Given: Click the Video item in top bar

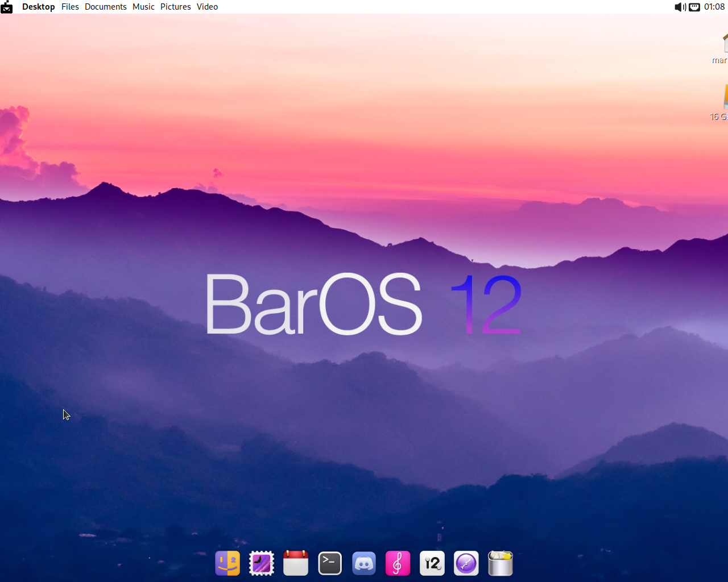Looking at the screenshot, I should click(x=207, y=7).
